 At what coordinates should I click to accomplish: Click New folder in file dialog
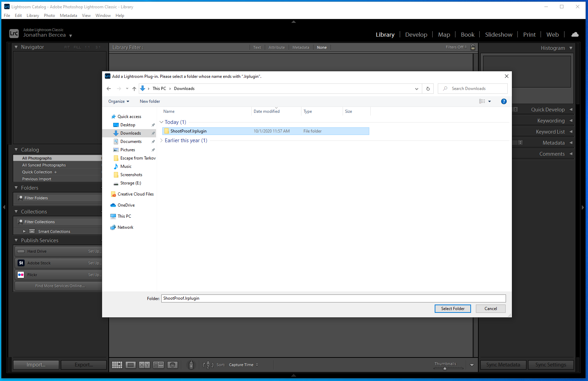coord(150,101)
